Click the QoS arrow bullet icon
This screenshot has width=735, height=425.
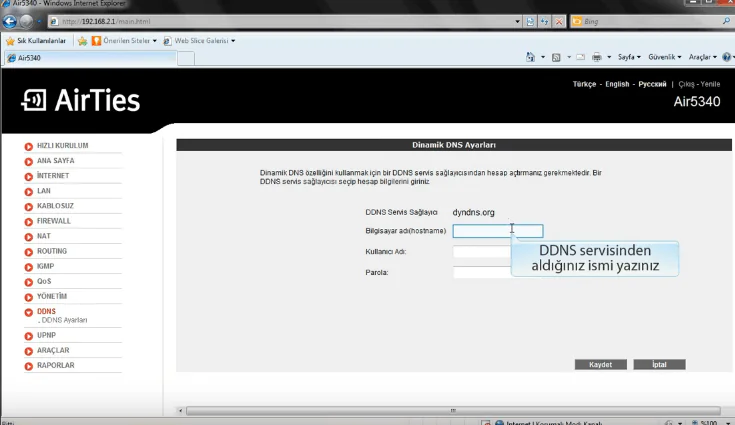(29, 282)
